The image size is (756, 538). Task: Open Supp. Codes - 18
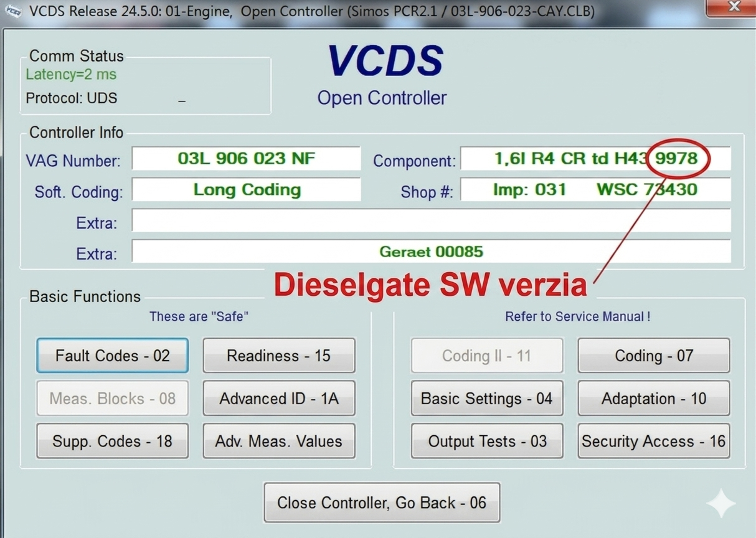click(x=112, y=441)
